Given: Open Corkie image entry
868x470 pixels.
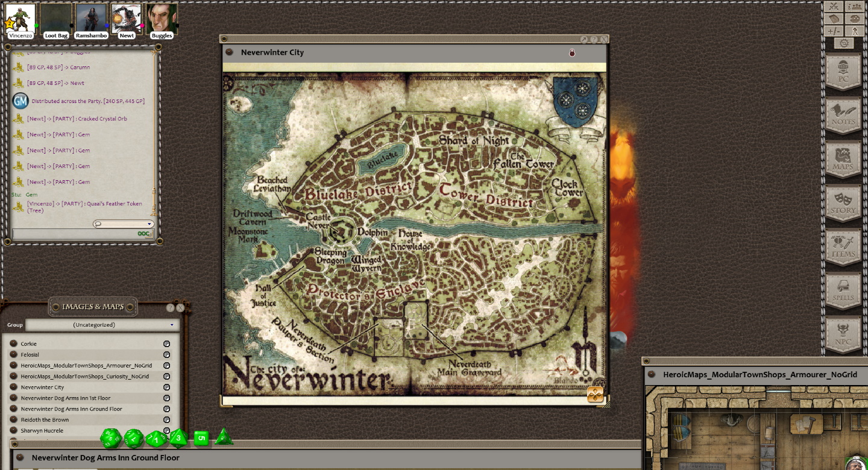Looking at the screenshot, I should coord(29,344).
